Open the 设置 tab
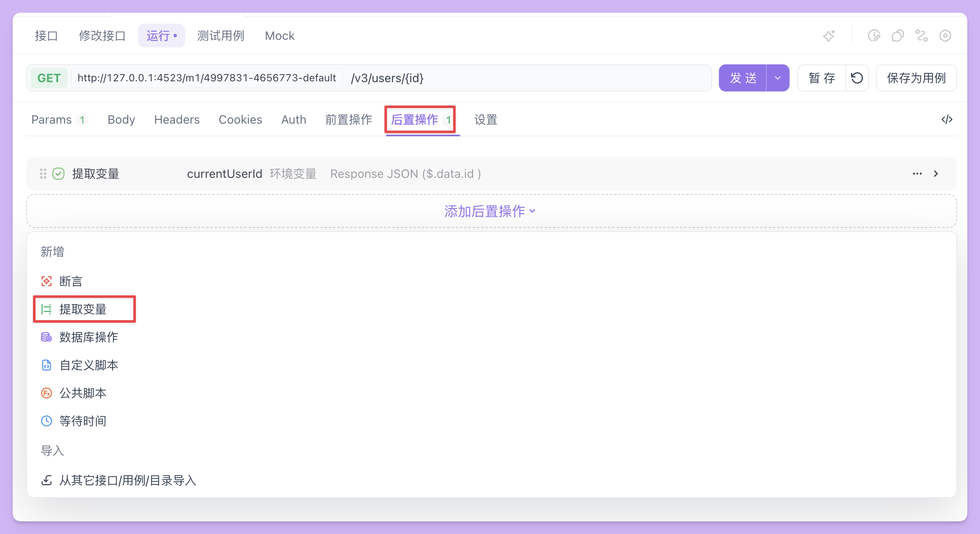 [486, 120]
